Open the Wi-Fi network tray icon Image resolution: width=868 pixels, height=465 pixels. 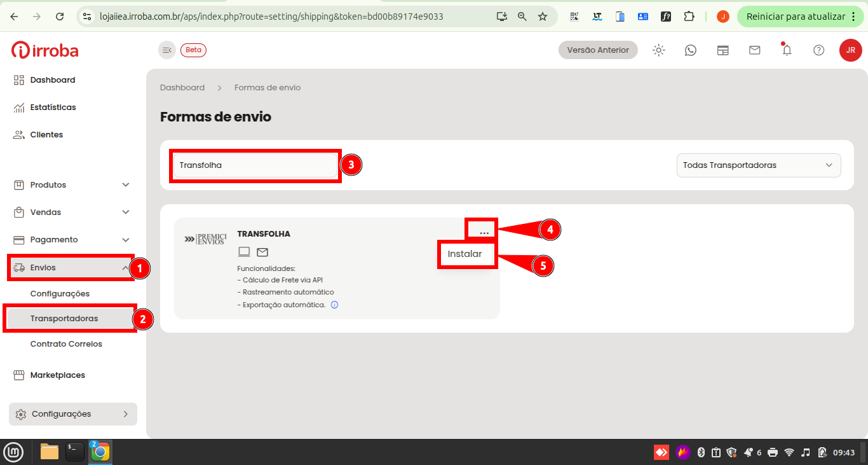[x=789, y=452]
